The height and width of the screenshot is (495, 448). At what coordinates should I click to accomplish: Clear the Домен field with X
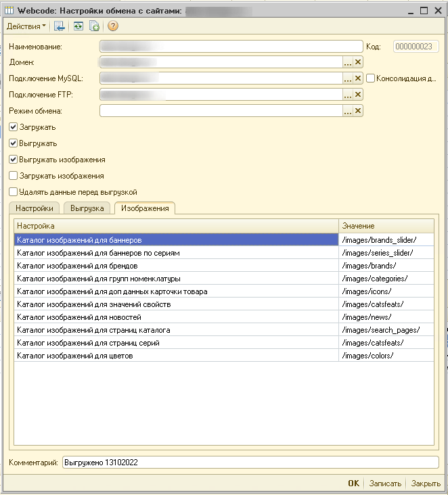[359, 62]
